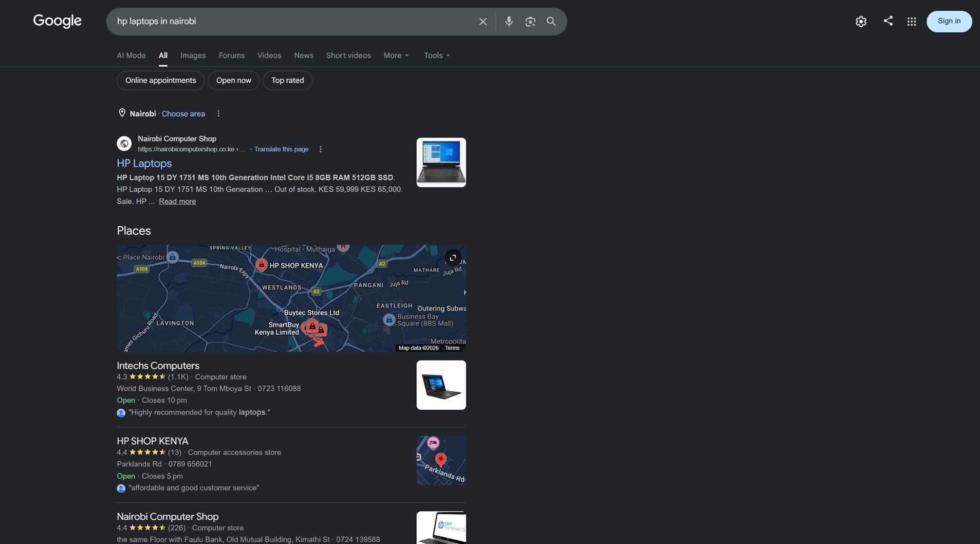Image resolution: width=980 pixels, height=544 pixels.
Task: Select the All results tab
Action: (x=163, y=55)
